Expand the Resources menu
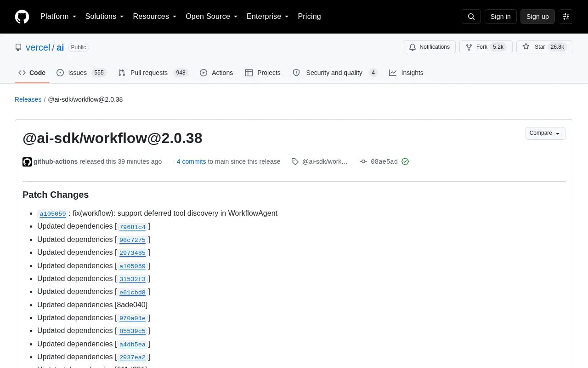The image size is (588, 368). (x=155, y=17)
